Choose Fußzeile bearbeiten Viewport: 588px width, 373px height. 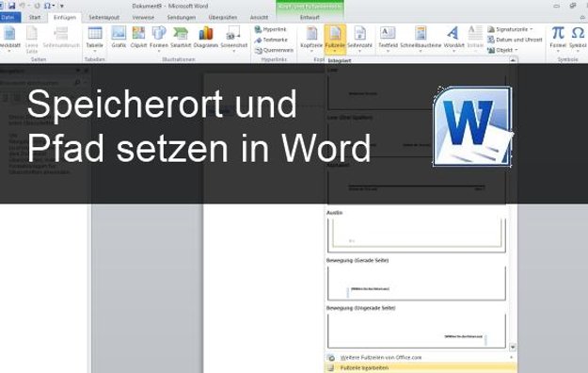coord(421,368)
